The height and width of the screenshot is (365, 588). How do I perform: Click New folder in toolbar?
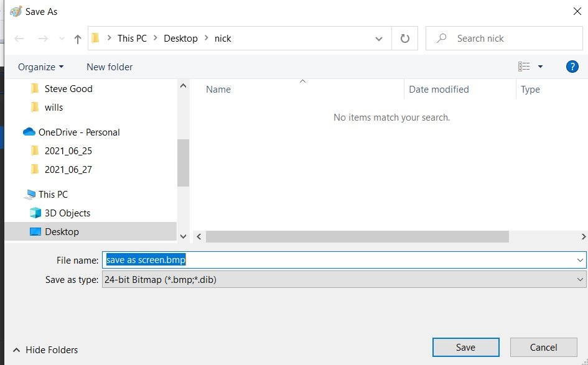[x=110, y=67]
